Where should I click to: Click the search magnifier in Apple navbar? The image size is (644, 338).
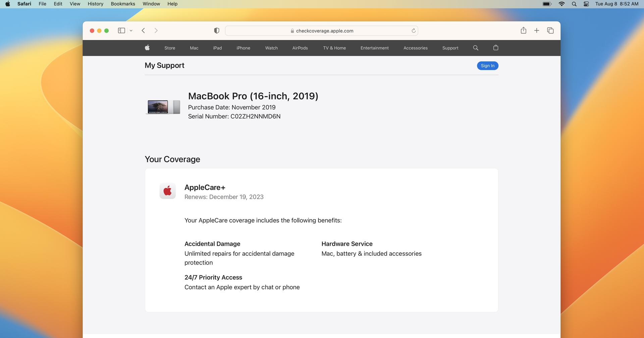pyautogui.click(x=476, y=48)
